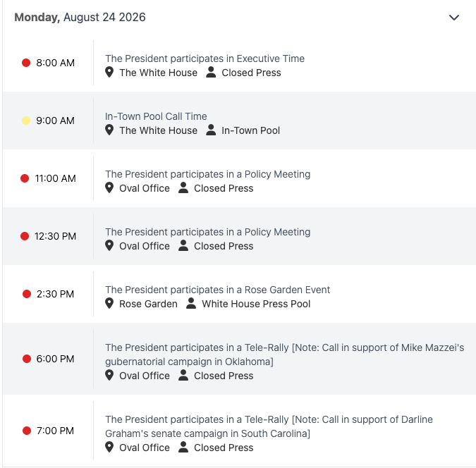Click person icon beside White House Press Pool
Viewport: 476px width, 468px height.
tap(191, 303)
